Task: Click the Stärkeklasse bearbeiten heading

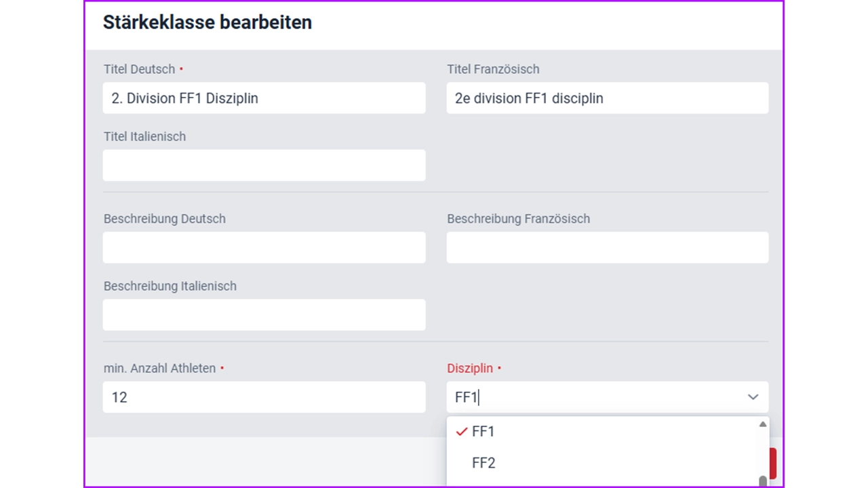Action: coord(208,22)
